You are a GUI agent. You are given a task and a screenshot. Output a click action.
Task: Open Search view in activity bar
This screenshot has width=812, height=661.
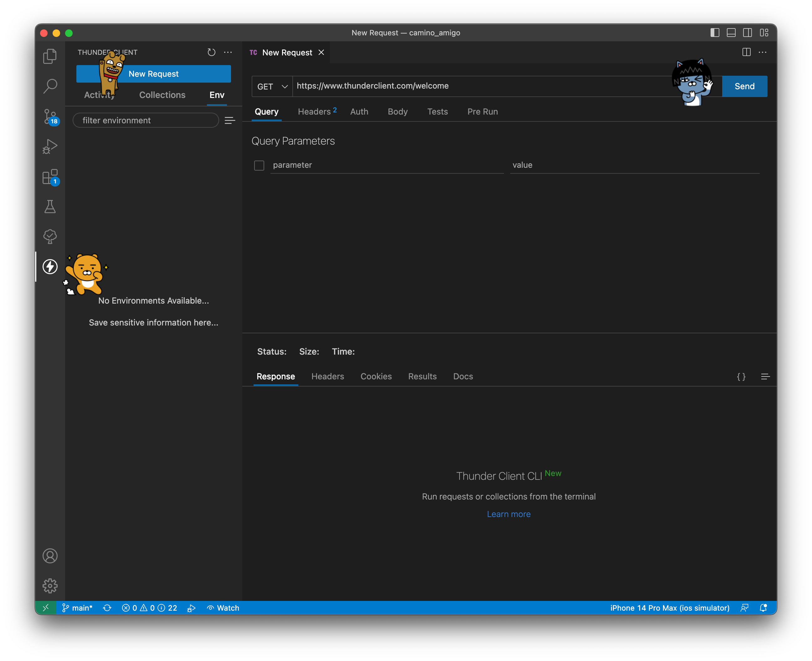[50, 86]
